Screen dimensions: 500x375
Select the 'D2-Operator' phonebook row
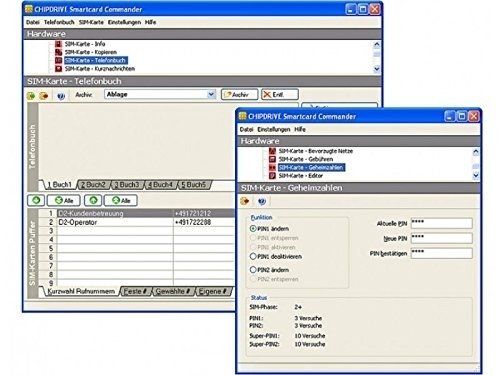click(137, 222)
